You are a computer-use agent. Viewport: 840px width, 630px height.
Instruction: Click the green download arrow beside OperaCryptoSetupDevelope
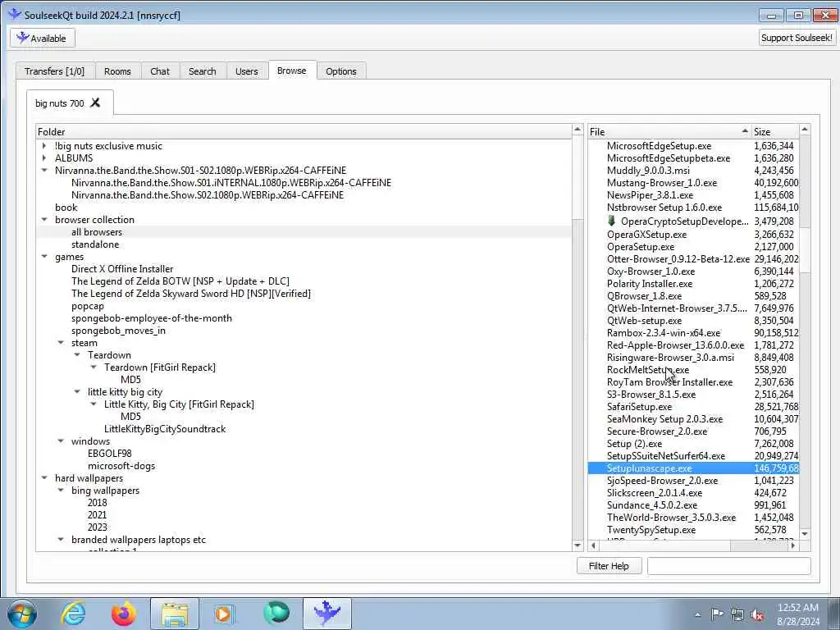tap(612, 221)
